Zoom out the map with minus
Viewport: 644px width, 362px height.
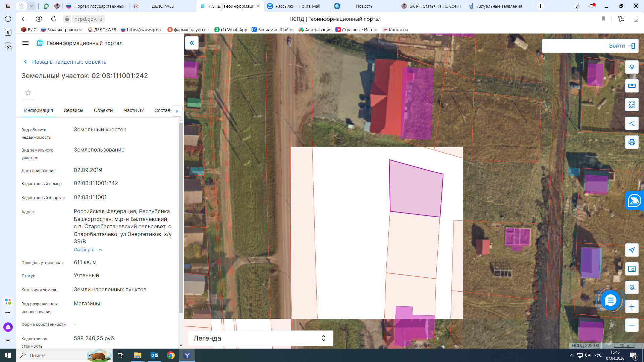pos(632,325)
